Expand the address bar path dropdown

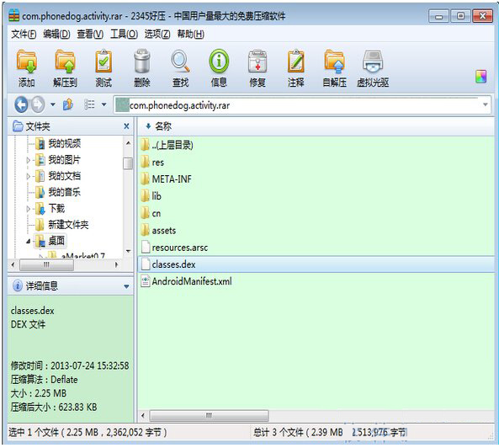pyautogui.click(x=486, y=104)
